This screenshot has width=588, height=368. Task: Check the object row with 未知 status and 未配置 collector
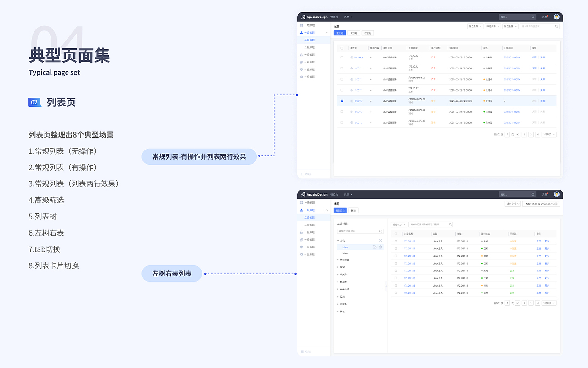click(396, 241)
